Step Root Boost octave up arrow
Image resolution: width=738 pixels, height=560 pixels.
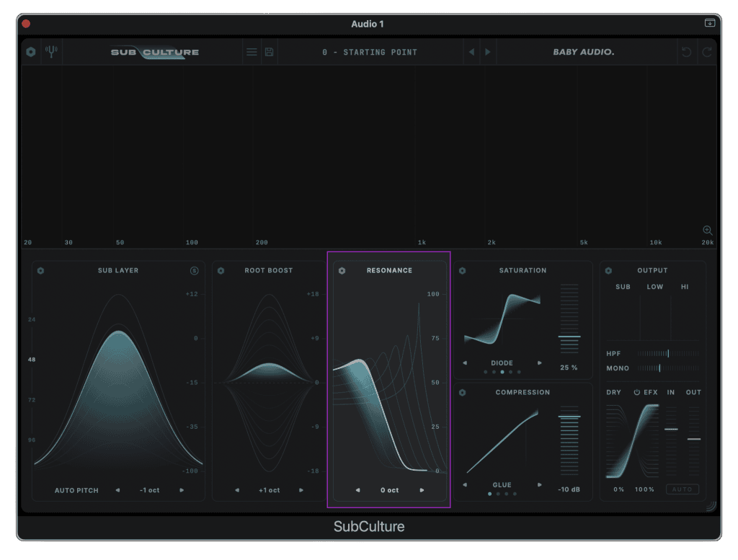pos(301,490)
